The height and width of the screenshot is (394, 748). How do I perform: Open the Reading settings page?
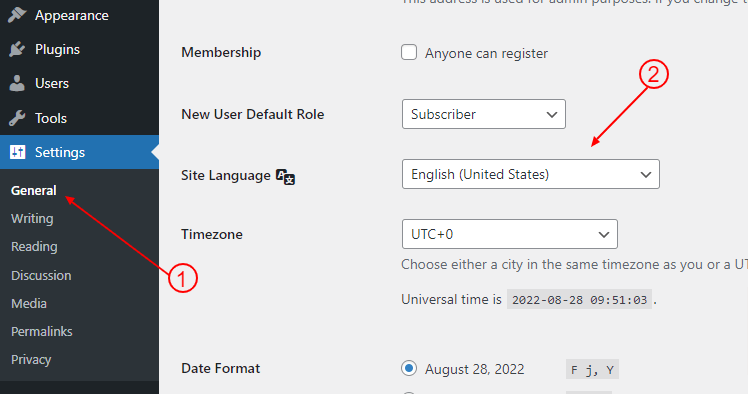click(x=34, y=247)
